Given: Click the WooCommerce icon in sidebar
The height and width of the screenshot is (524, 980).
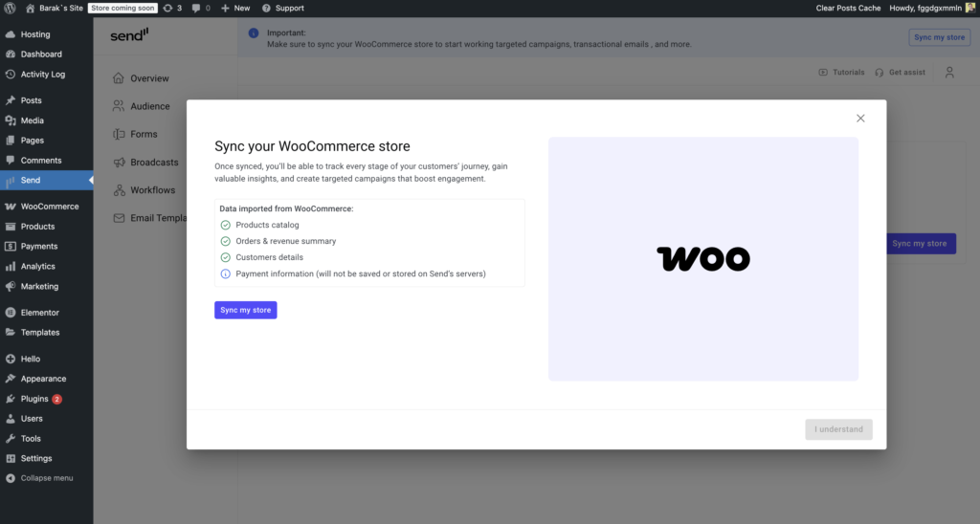Looking at the screenshot, I should (11, 207).
